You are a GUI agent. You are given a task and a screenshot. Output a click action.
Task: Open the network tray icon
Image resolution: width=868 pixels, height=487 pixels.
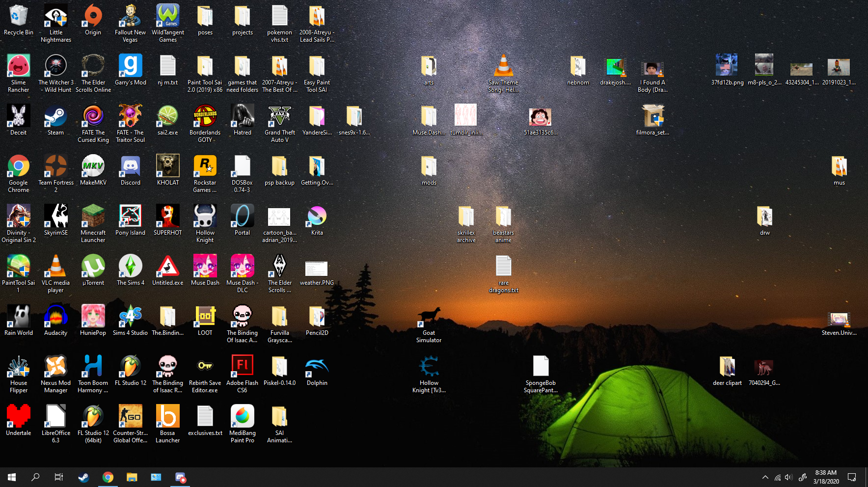coord(778,477)
